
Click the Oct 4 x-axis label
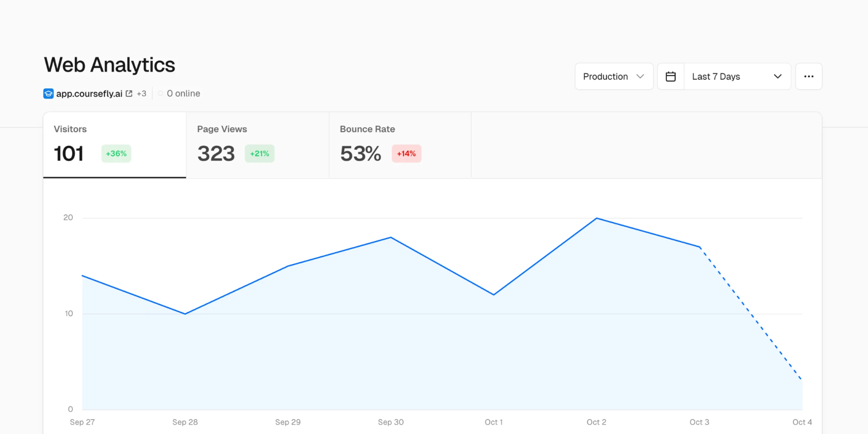coord(802,422)
